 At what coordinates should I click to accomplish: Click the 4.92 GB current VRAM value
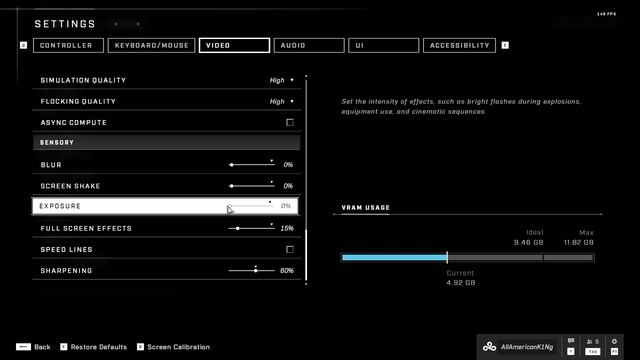pyautogui.click(x=461, y=282)
